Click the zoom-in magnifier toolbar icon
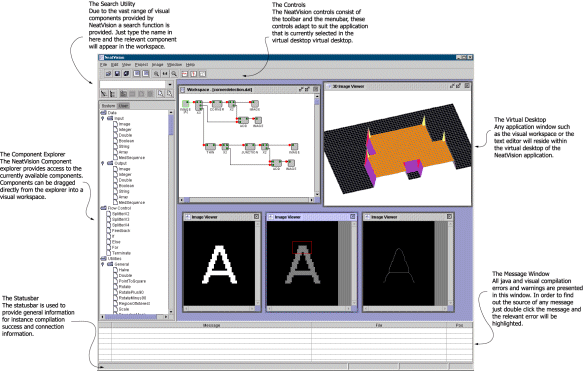 pos(156,74)
